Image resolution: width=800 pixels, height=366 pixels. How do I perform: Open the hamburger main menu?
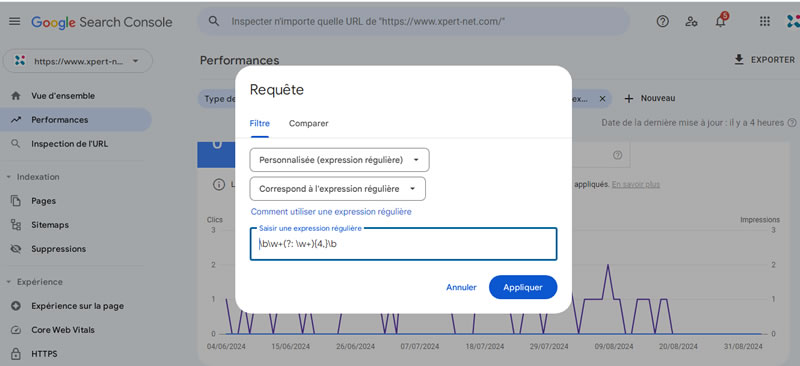[x=15, y=22]
